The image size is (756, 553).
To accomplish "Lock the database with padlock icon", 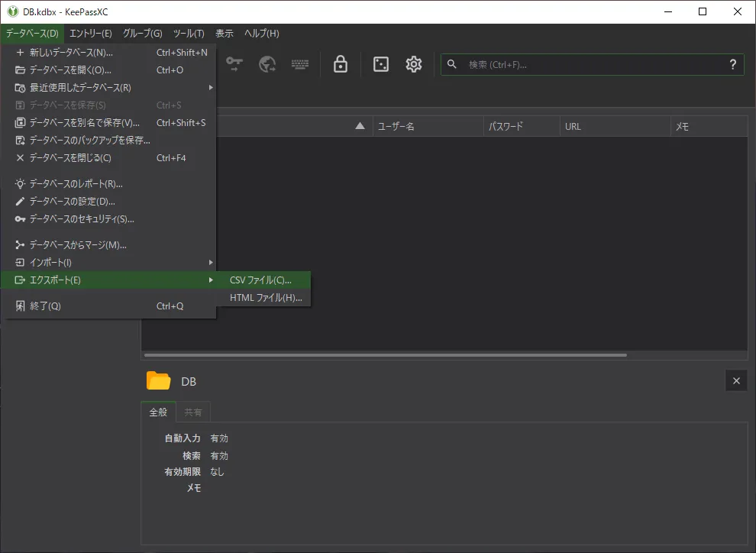I will 341,64.
